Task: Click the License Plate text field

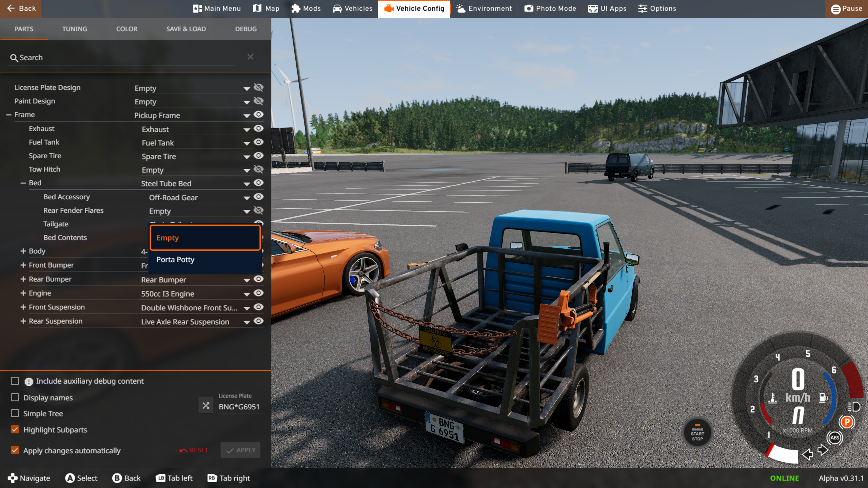Action: (239, 407)
